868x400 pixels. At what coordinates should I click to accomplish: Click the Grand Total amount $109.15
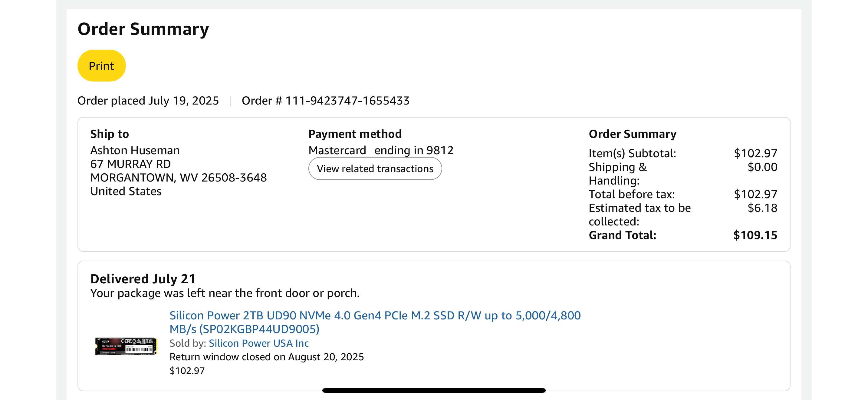click(755, 235)
